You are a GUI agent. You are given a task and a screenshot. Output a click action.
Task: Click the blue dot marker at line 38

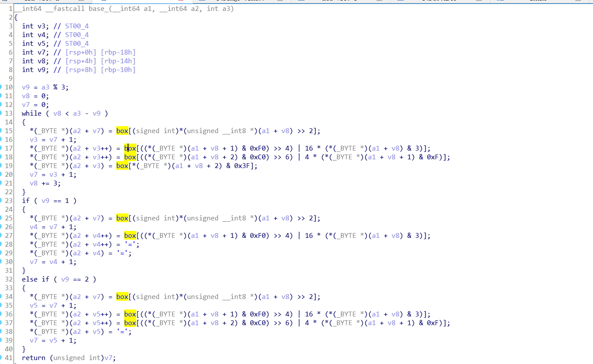click(1, 332)
